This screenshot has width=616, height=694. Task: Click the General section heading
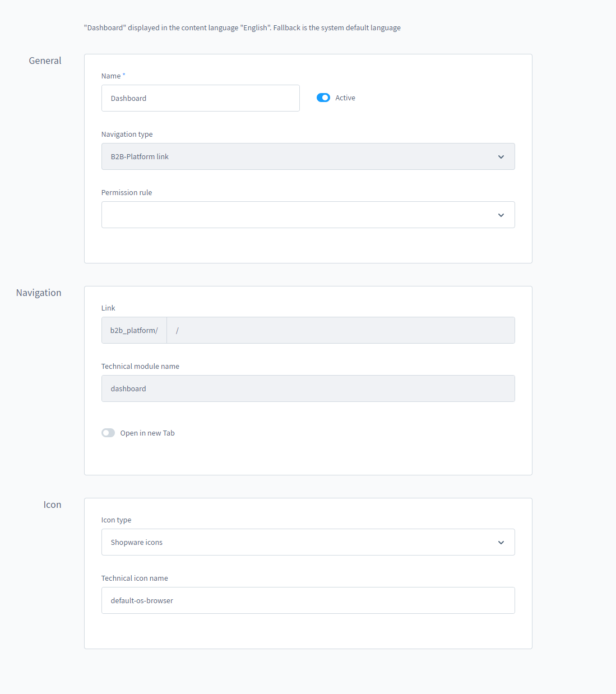[45, 61]
